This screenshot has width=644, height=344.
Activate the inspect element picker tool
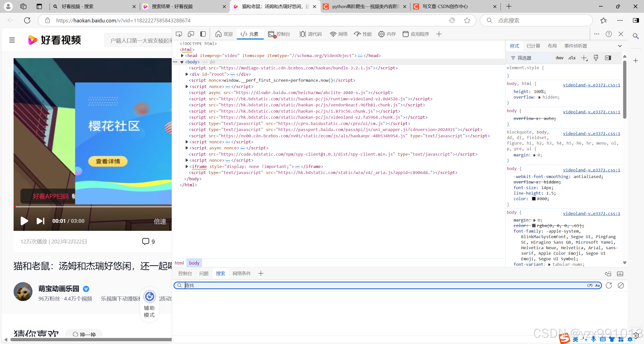179,34
